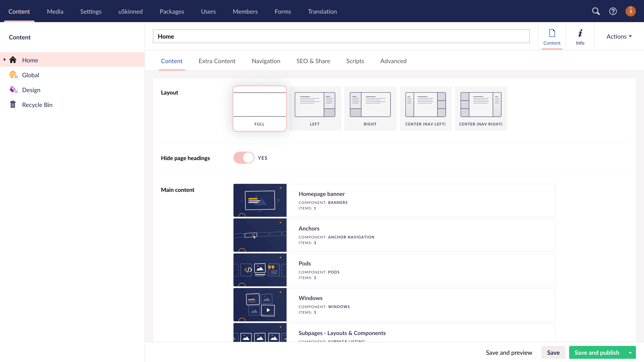Open the Actions dropdown
This screenshot has width=644, height=362.
point(619,36)
